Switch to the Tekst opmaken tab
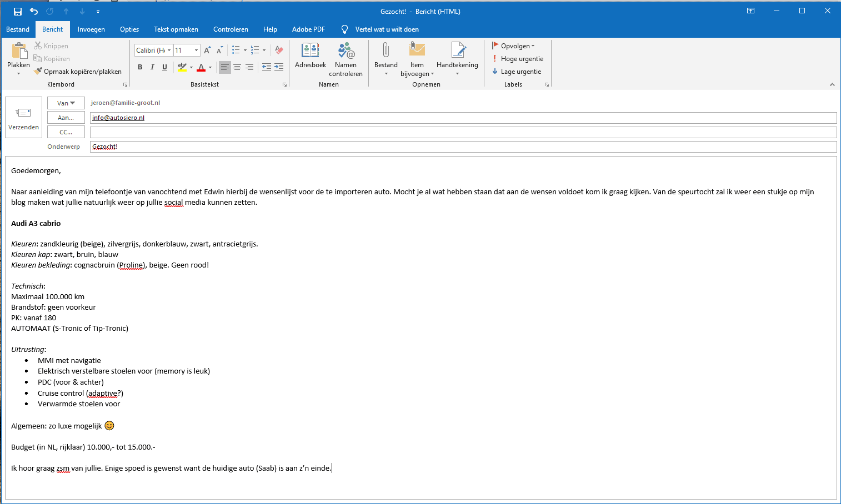 coord(176,29)
